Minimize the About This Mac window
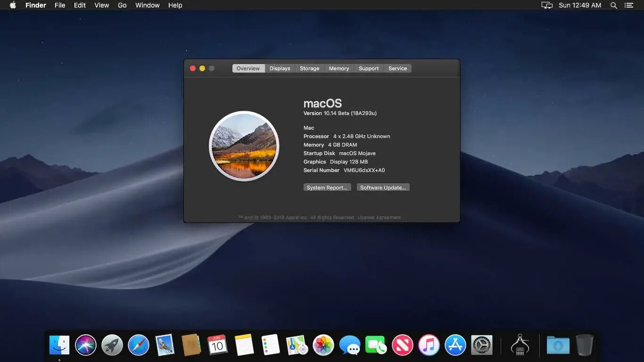Viewport: 644px width, 362px height. (x=202, y=68)
